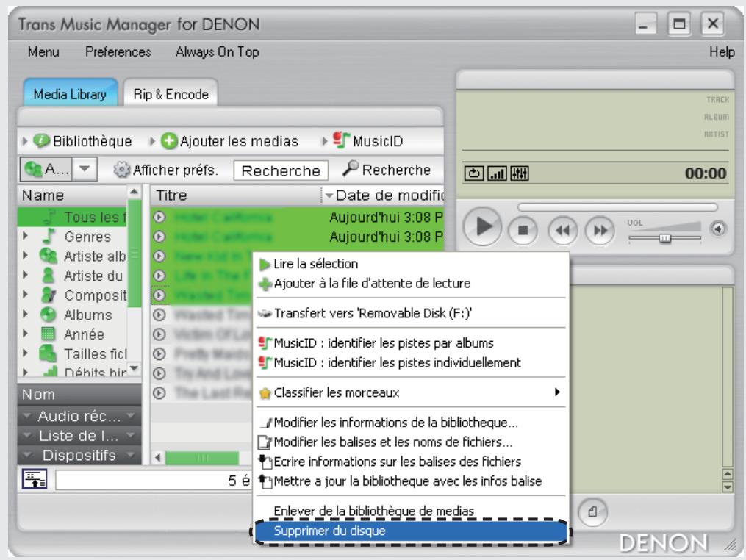This screenshot has width=746, height=560.
Task: Click the track seek progress bar
Action: coord(617,207)
